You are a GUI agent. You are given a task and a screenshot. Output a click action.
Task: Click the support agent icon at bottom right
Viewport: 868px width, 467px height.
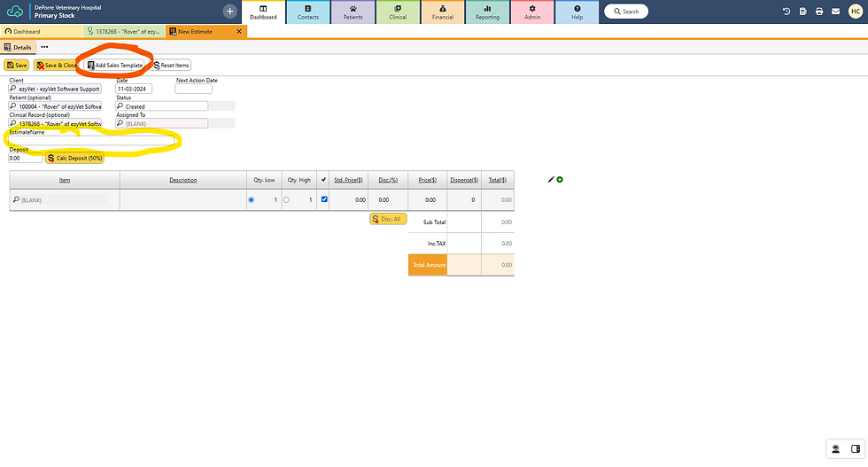[836, 448]
